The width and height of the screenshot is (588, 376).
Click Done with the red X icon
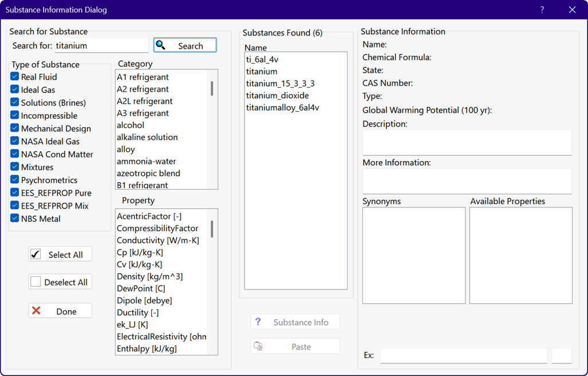pyautogui.click(x=60, y=311)
